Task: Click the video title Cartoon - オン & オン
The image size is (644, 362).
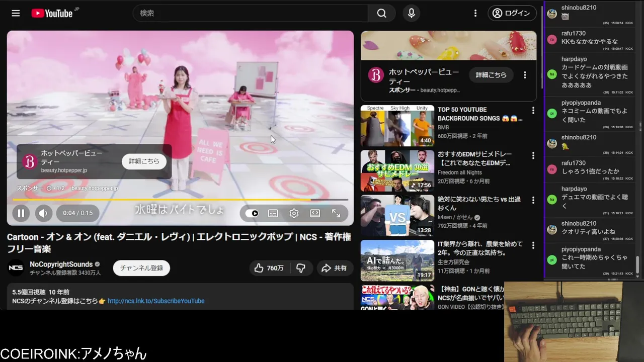Action: pos(179,242)
